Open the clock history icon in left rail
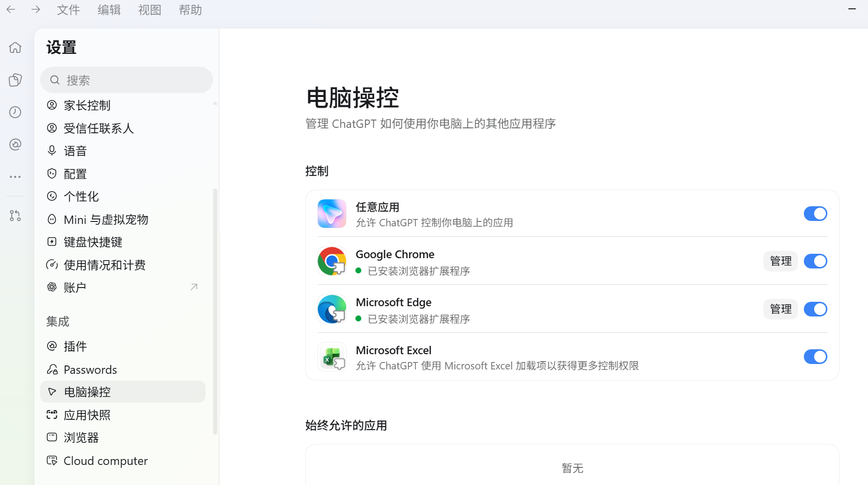This screenshot has width=868, height=485. [15, 112]
